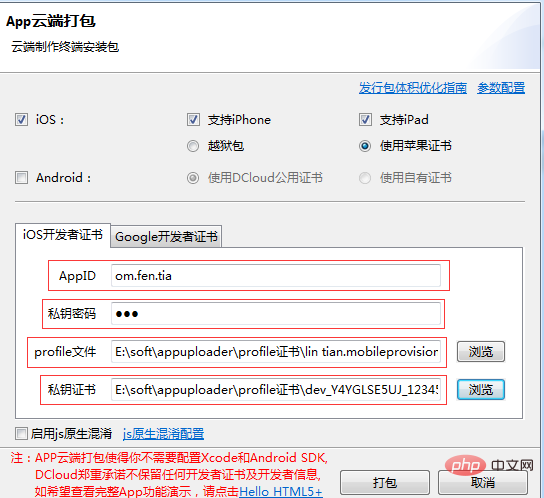Choose 使用自有证书 radio button
The width and height of the screenshot is (544, 498).
(365, 178)
